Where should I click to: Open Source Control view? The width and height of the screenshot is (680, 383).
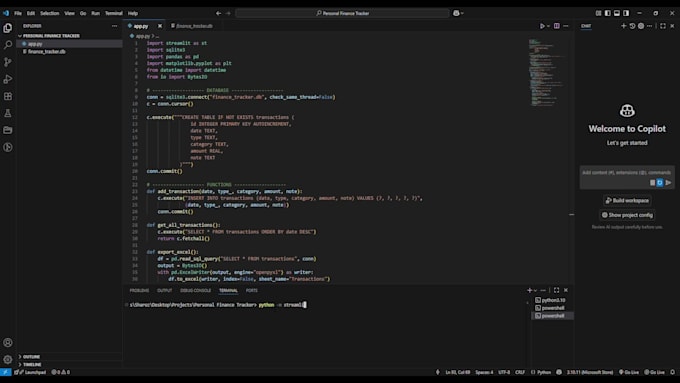tap(8, 62)
